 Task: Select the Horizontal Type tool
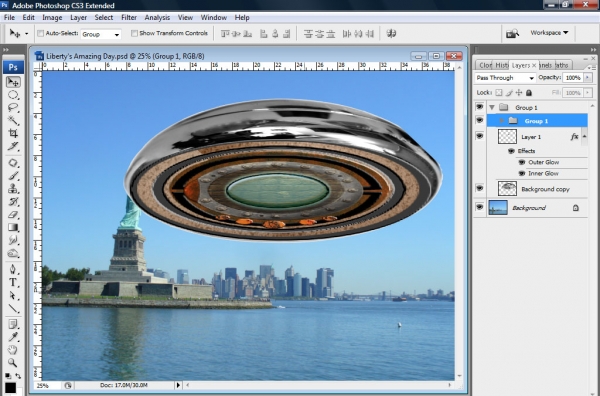click(13, 282)
